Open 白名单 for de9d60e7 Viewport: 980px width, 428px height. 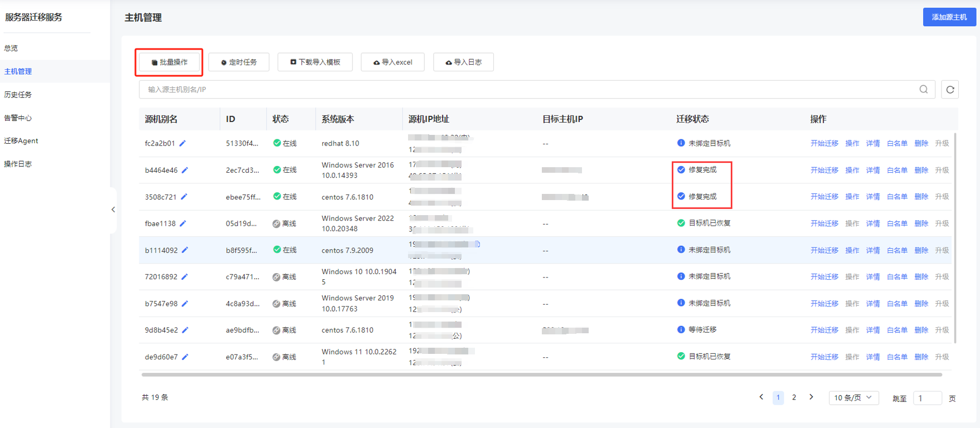pos(897,357)
